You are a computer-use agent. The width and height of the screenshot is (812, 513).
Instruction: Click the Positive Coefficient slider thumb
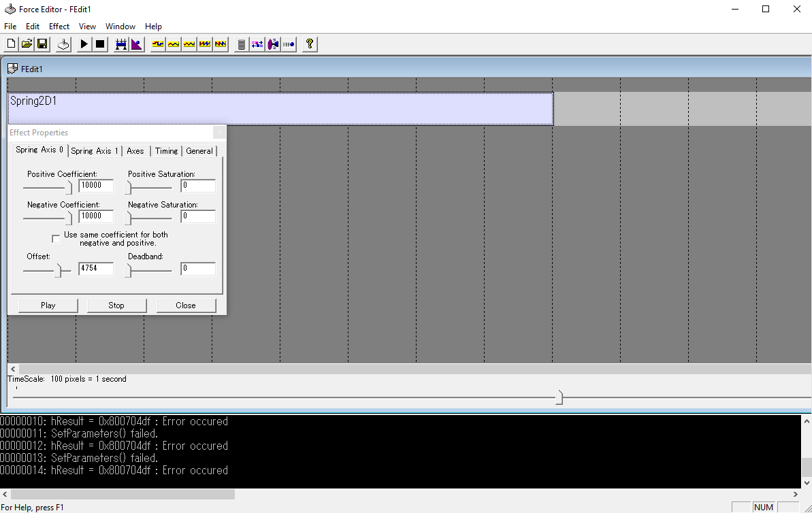[x=69, y=187]
